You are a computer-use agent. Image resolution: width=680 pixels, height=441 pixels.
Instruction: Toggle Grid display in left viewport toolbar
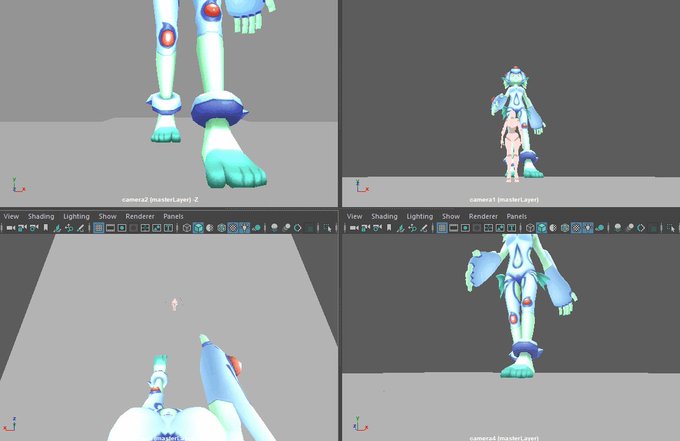click(x=99, y=228)
